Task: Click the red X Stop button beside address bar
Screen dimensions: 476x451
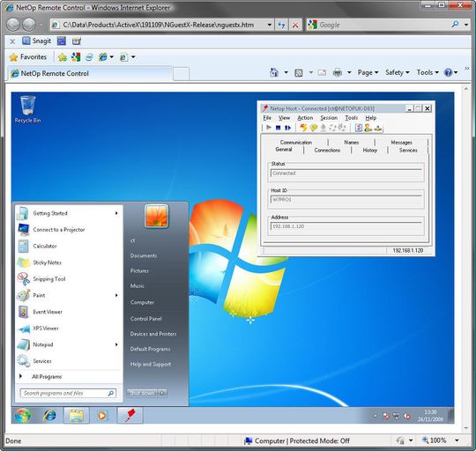Action: click(x=295, y=25)
